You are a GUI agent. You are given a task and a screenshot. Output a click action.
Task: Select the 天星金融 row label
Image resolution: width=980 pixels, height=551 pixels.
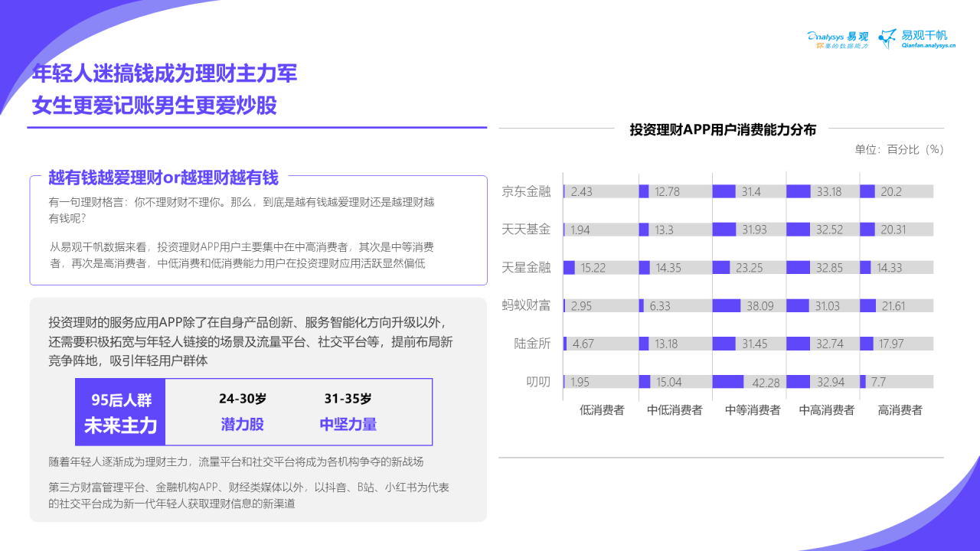click(x=526, y=268)
